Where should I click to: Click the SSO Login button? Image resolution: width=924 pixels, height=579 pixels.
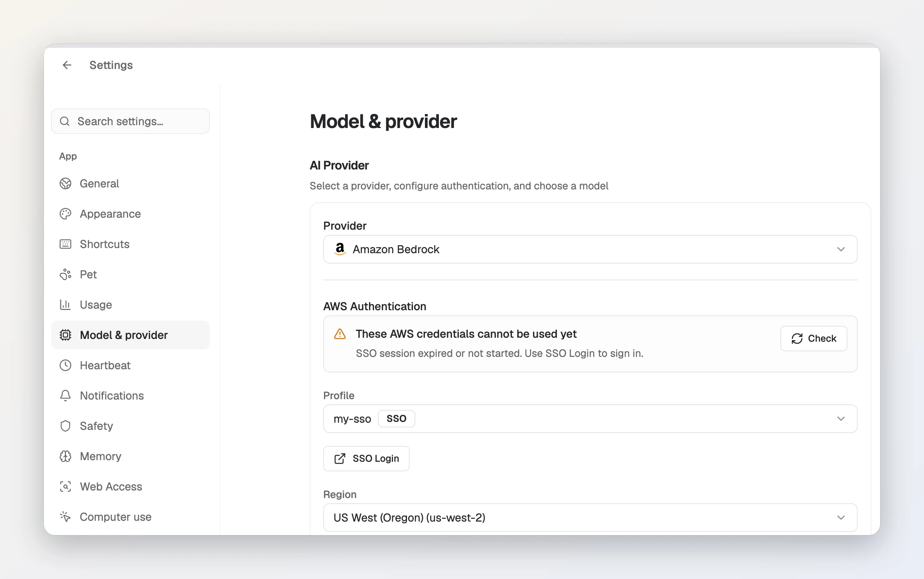point(366,459)
